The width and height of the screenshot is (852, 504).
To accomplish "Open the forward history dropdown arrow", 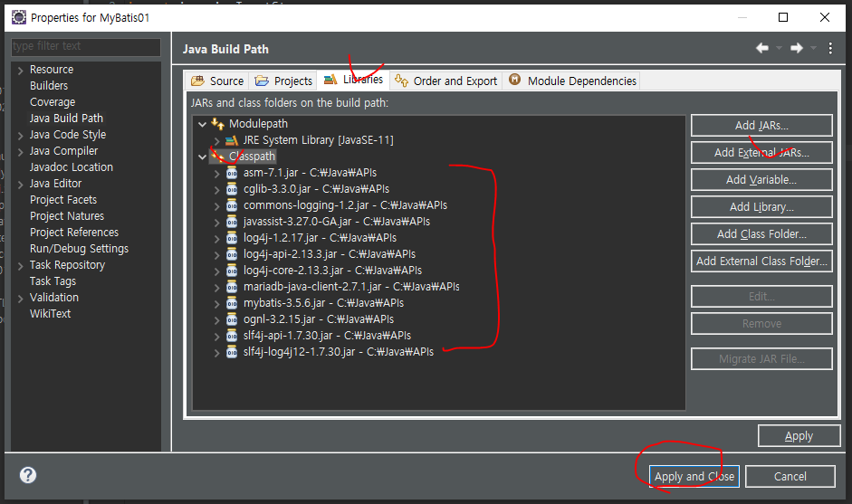I will pyautogui.click(x=813, y=48).
